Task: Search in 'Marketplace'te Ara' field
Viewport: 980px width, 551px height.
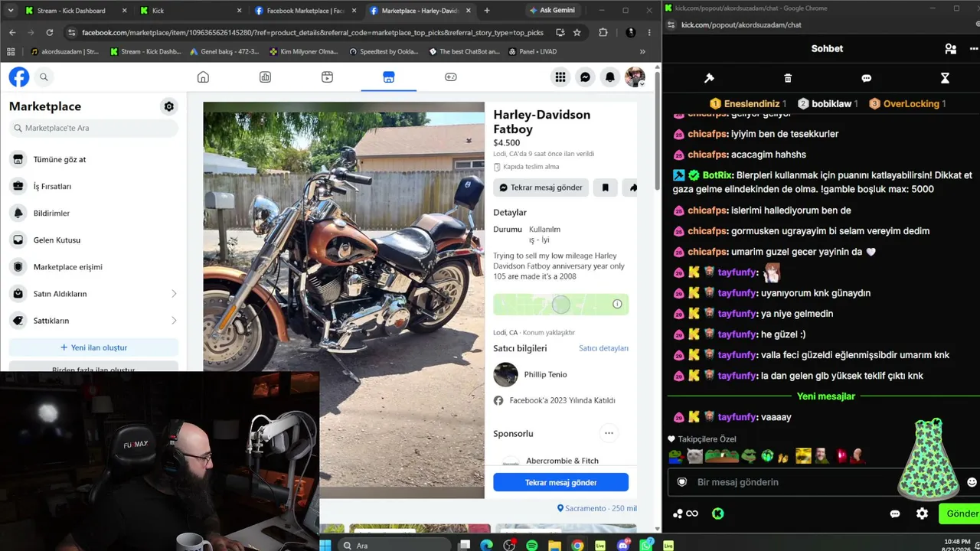Action: [93, 128]
